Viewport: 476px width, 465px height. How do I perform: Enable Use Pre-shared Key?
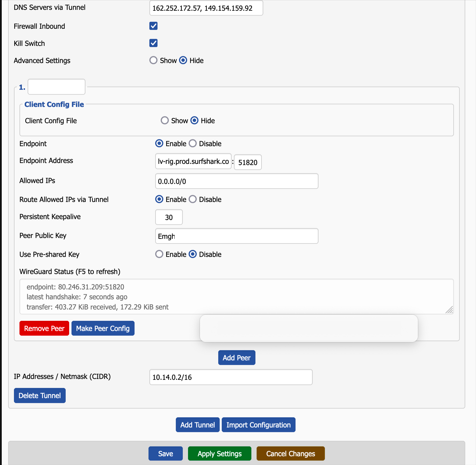159,254
